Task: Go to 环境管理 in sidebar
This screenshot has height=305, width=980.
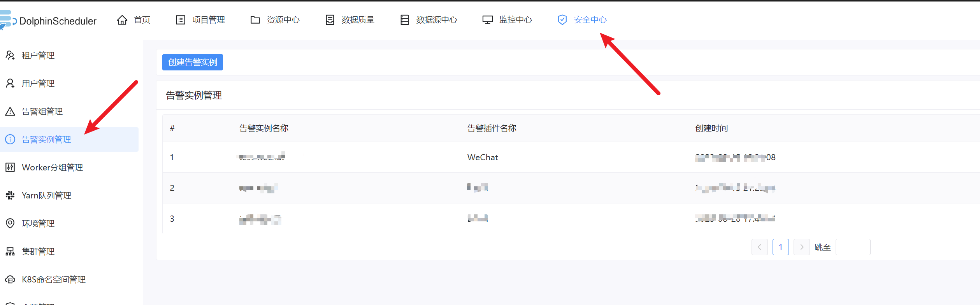Action: click(x=38, y=224)
